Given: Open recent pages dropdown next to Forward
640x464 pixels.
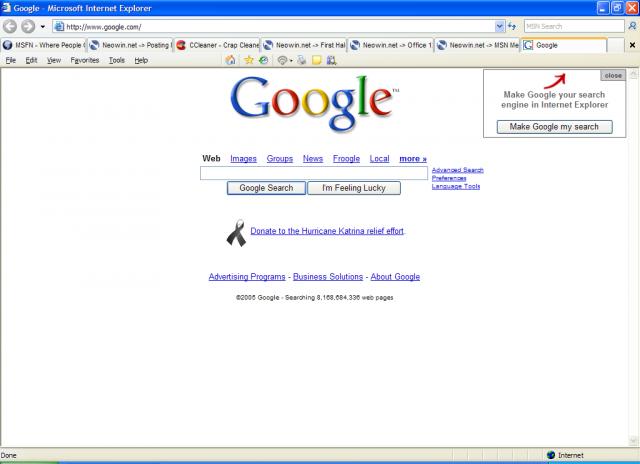Looking at the screenshot, I should pyautogui.click(x=42, y=27).
